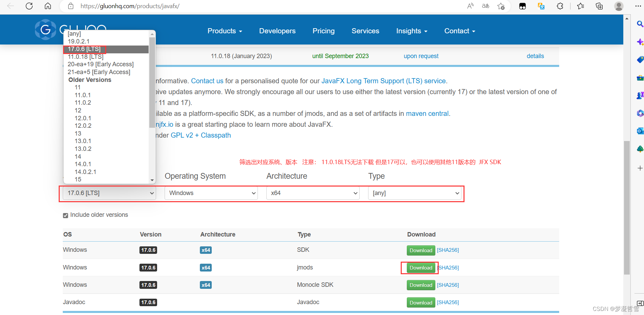Screen dimensions: 644x315
Task: Open the Services nav item
Action: point(365,31)
